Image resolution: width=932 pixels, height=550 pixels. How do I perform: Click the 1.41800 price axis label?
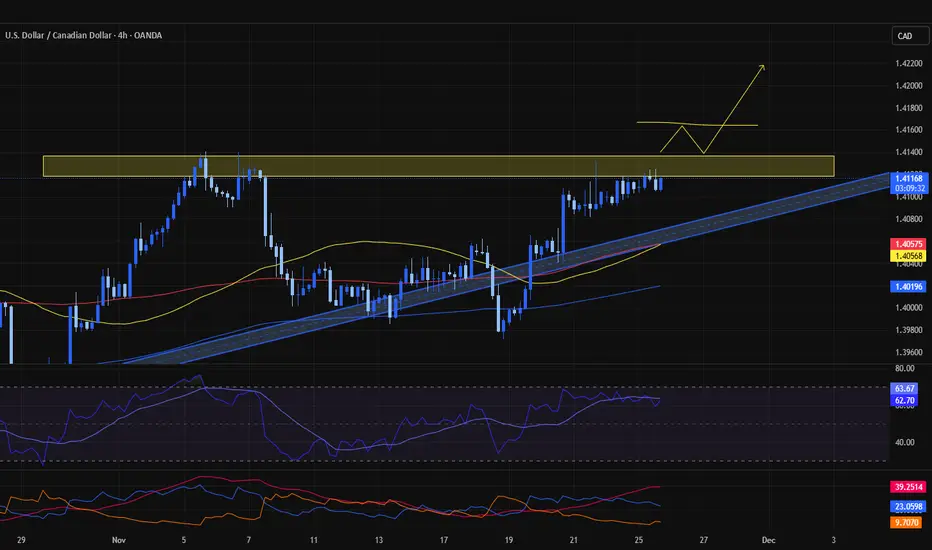click(x=909, y=108)
